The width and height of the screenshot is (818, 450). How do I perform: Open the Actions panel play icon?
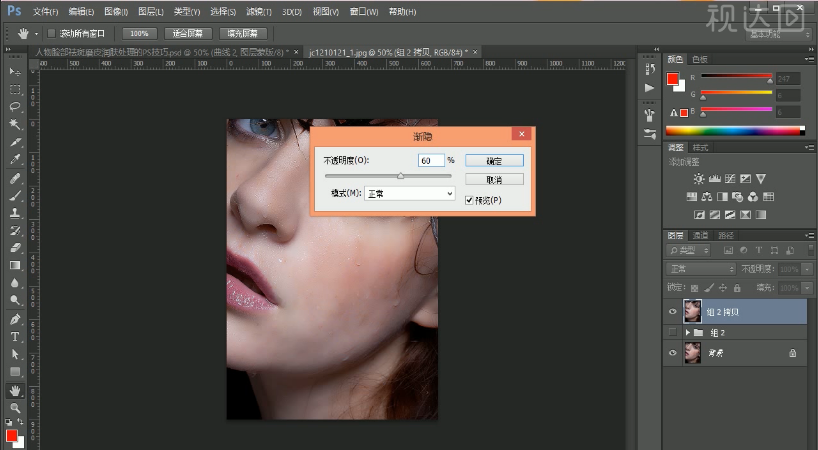pyautogui.click(x=650, y=88)
